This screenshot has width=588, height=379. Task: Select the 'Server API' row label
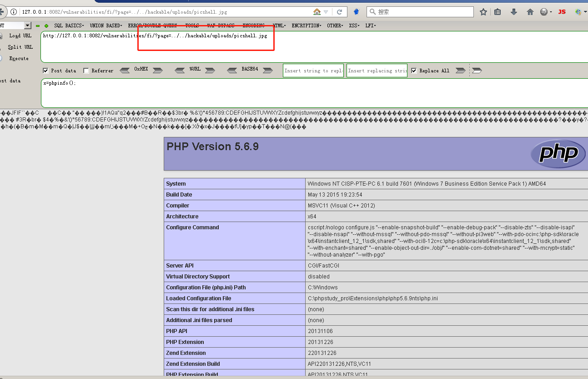tap(180, 266)
